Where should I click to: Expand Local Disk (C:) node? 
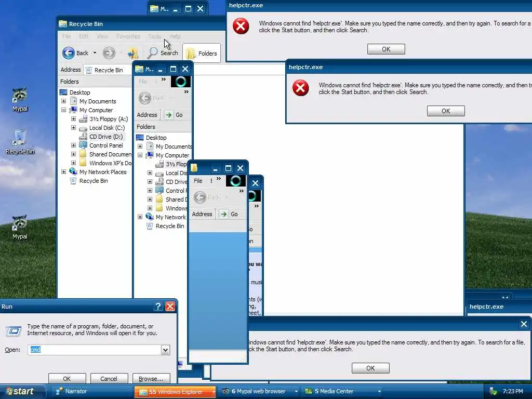pyautogui.click(x=73, y=128)
